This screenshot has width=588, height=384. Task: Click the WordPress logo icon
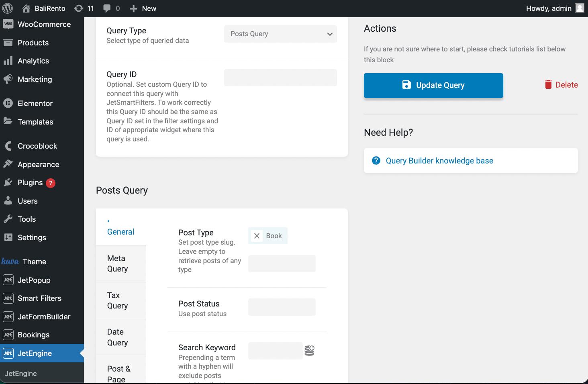8,8
